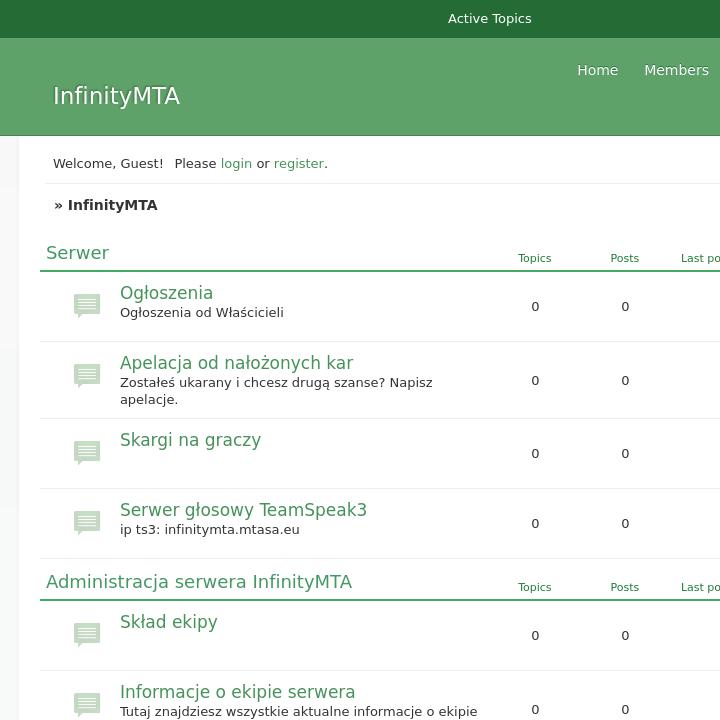Open the Serwer category heading
Viewport: 720px width, 720px height.
pos(77,253)
